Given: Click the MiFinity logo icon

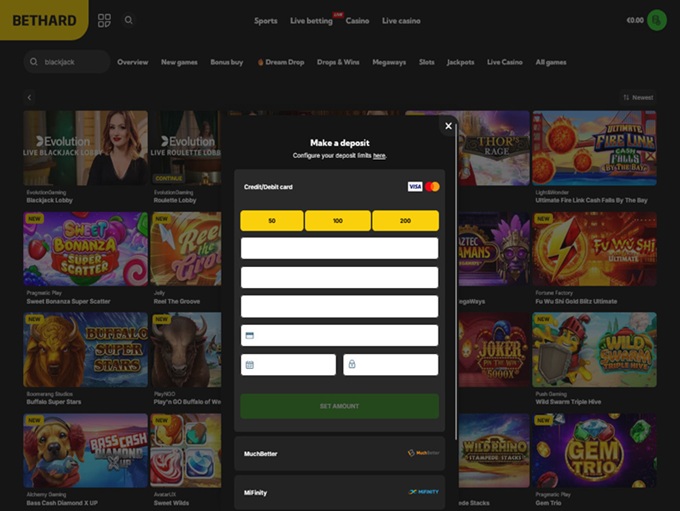Looking at the screenshot, I should pos(424,492).
